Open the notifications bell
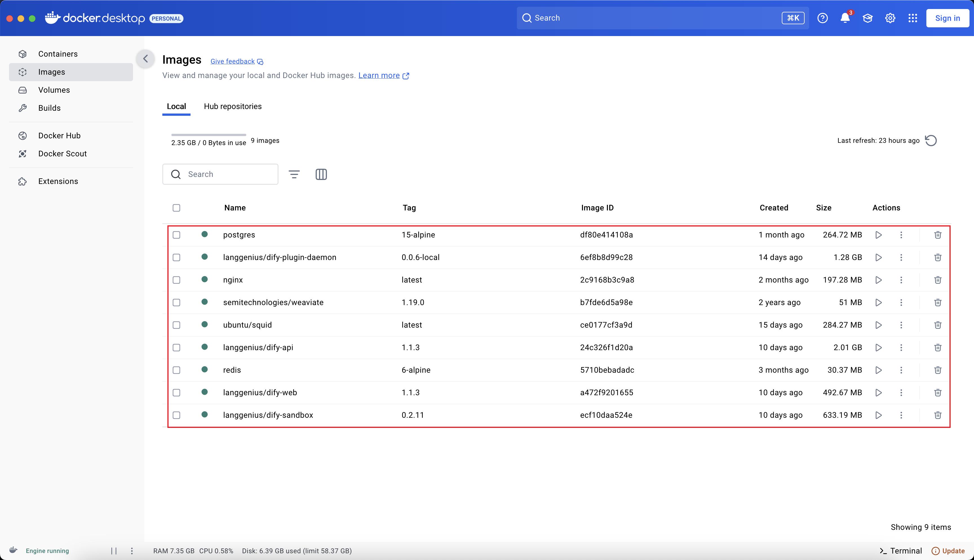974x560 pixels. pos(845,18)
